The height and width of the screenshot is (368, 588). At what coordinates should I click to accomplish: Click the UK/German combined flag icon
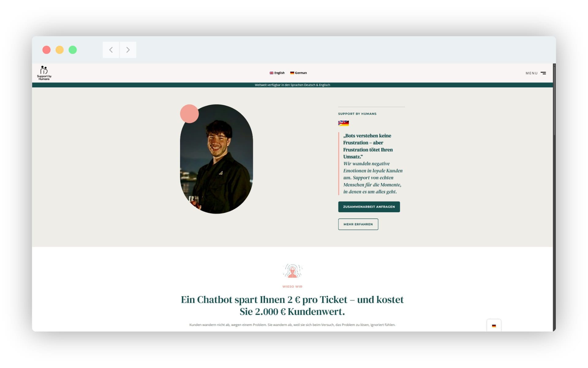(x=343, y=123)
